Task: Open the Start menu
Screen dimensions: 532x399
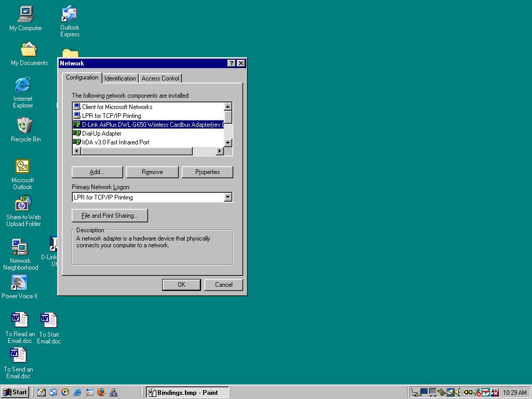Action: point(15,392)
